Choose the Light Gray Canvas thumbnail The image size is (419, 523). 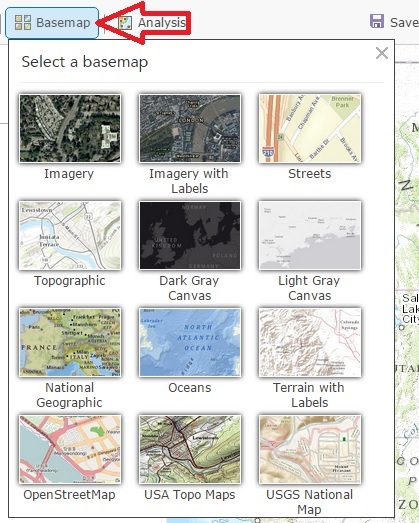pos(310,235)
